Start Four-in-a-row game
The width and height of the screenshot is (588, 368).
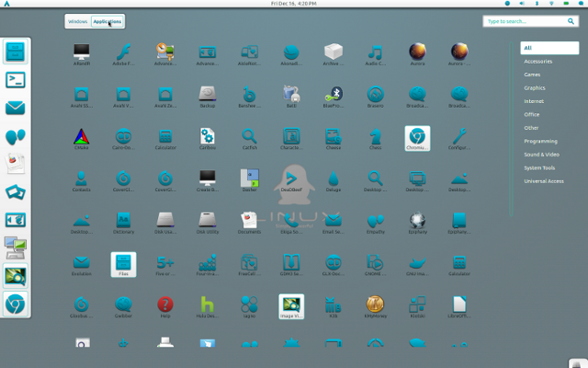coord(208,265)
